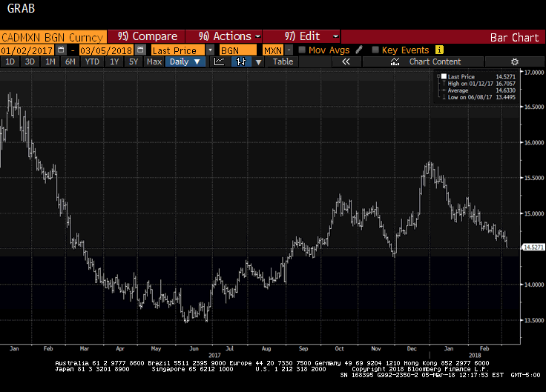The width and height of the screenshot is (546, 392).
Task: Collapse the Last Price legend tree
Action: click(x=436, y=76)
